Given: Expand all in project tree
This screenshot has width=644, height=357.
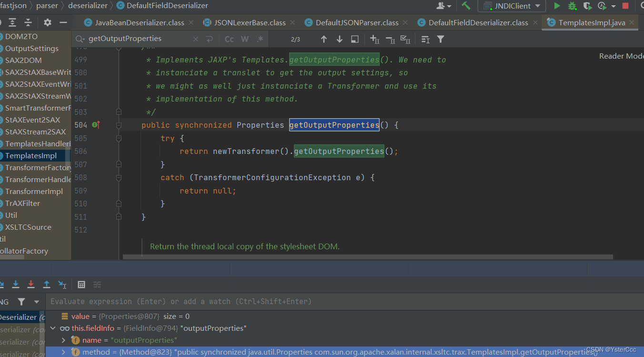Looking at the screenshot, I should click(12, 22).
